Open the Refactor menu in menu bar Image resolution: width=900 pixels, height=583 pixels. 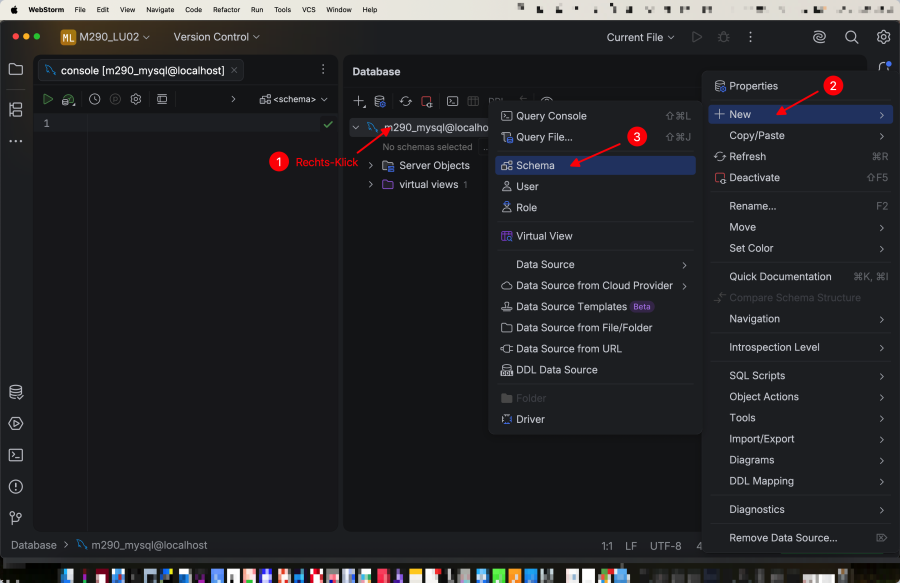[226, 10]
